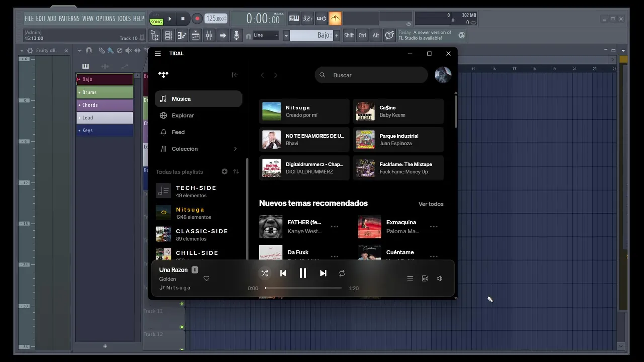The image size is (644, 362).
Task: Open more options for FATHER track
Action: tap(334, 227)
